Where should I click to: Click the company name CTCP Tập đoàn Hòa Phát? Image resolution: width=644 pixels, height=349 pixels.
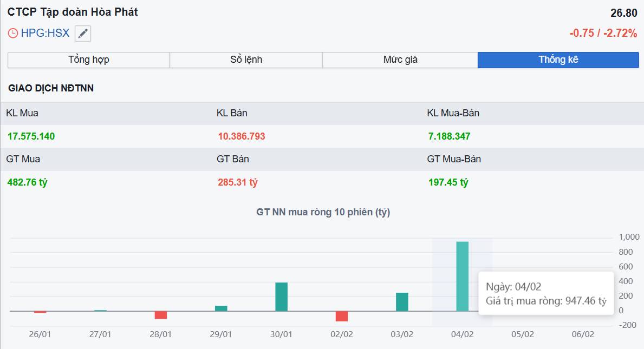[x=73, y=12]
